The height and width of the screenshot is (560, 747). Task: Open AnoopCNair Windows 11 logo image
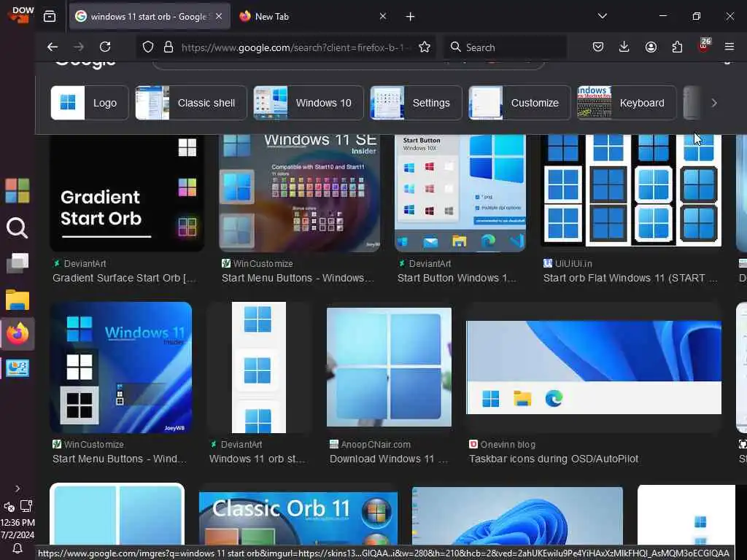click(389, 367)
